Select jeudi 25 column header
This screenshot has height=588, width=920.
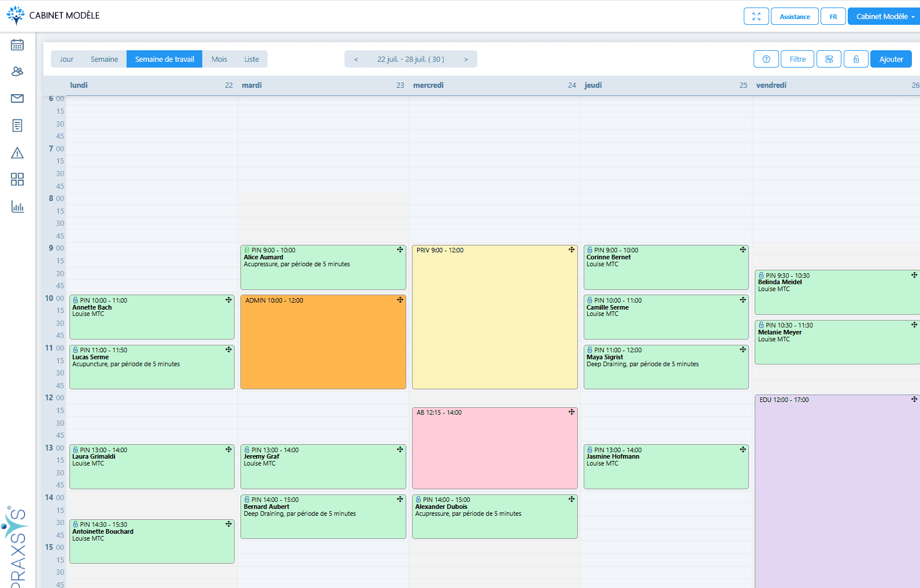click(x=666, y=85)
